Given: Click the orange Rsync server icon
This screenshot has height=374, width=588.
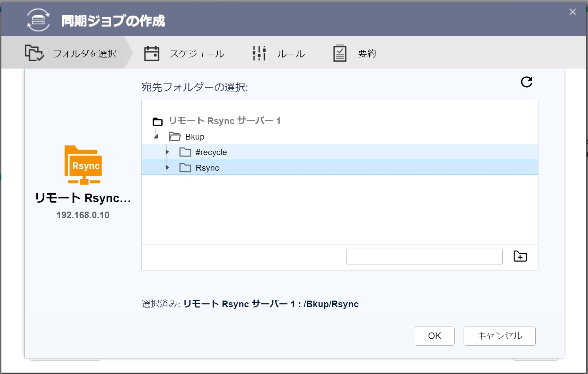Looking at the screenshot, I should [x=83, y=165].
